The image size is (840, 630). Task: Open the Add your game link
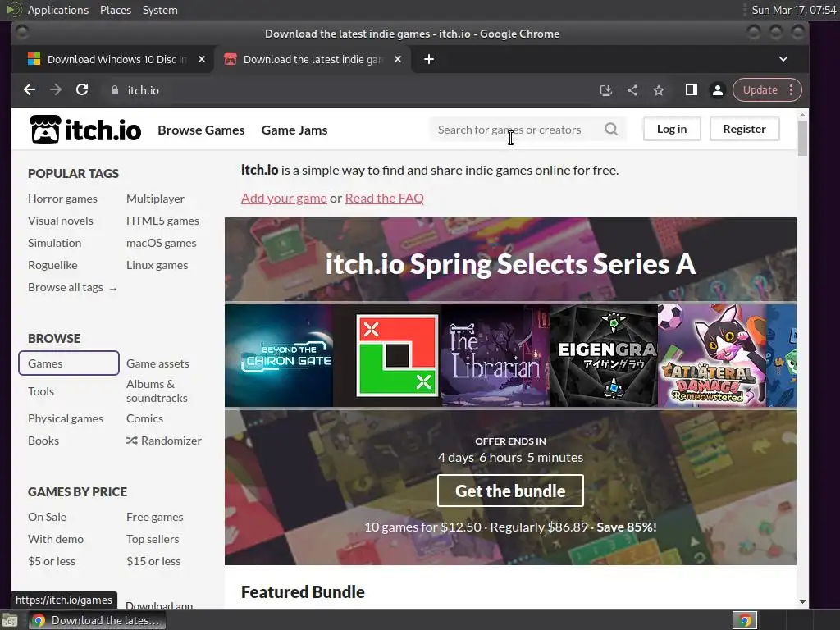point(284,199)
